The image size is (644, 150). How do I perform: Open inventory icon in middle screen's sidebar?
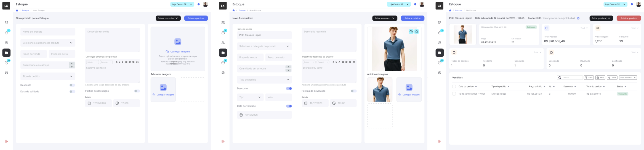point(223,53)
